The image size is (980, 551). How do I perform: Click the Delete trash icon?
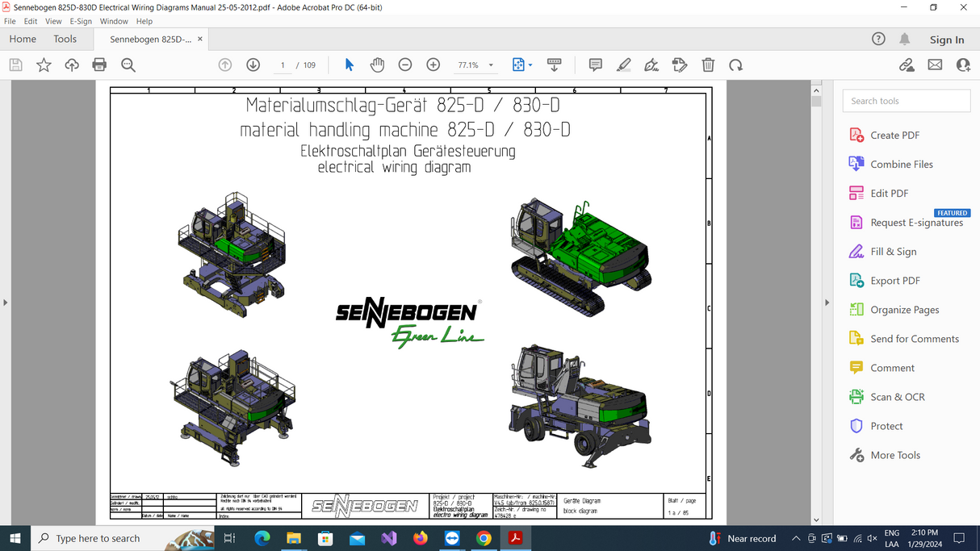(708, 65)
